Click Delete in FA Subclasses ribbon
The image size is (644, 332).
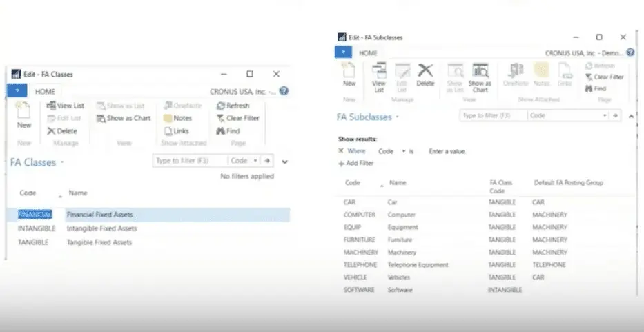coord(425,75)
